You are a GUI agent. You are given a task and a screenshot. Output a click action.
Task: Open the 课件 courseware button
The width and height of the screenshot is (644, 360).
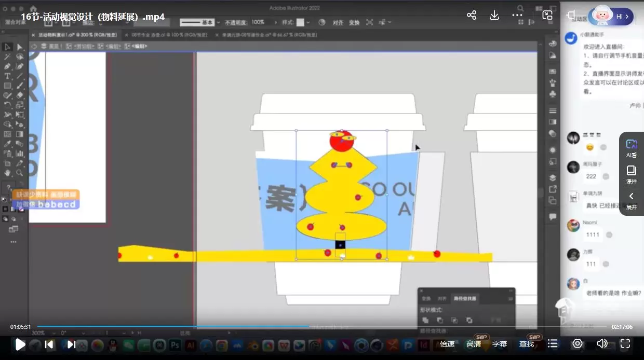click(x=632, y=174)
